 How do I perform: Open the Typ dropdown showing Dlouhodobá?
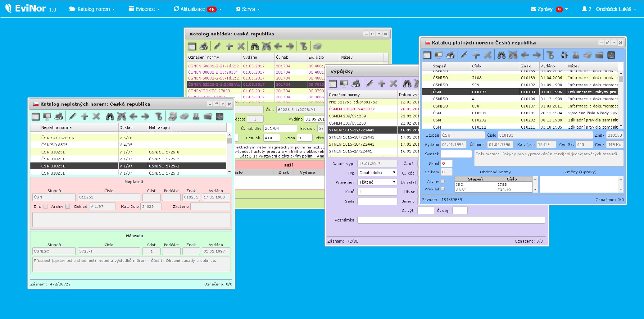click(377, 173)
